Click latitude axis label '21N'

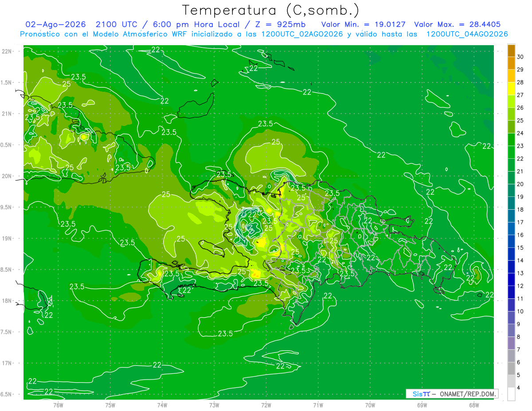point(8,114)
